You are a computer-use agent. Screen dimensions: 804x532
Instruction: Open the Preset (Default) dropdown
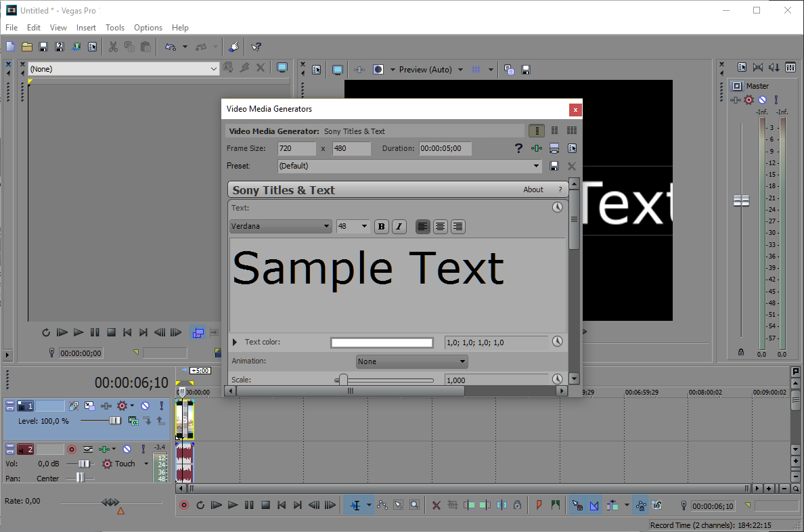coord(536,166)
